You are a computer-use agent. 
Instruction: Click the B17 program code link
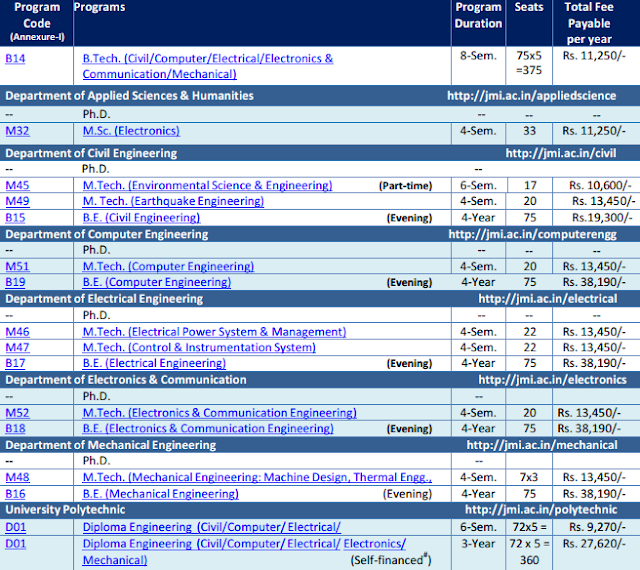15,363
